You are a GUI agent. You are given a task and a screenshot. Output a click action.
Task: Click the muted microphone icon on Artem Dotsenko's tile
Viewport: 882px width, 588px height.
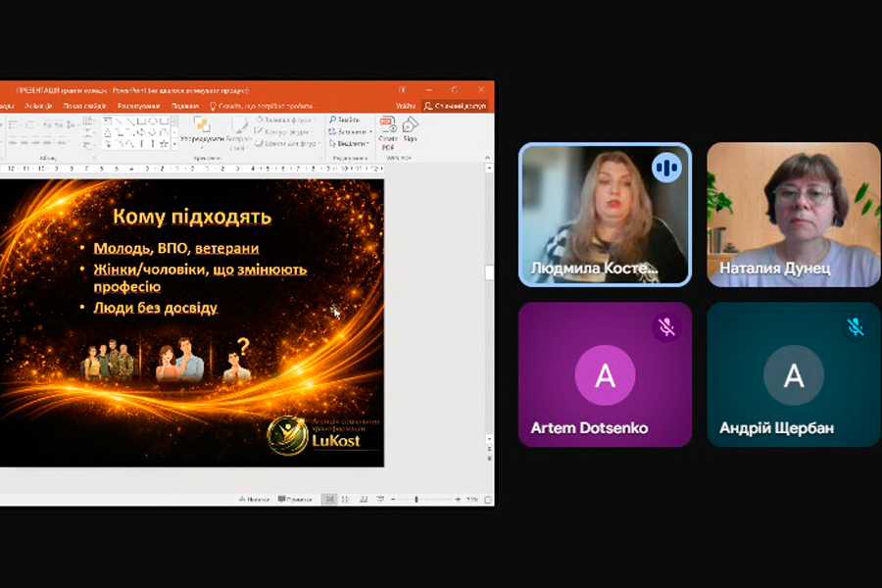pyautogui.click(x=666, y=327)
